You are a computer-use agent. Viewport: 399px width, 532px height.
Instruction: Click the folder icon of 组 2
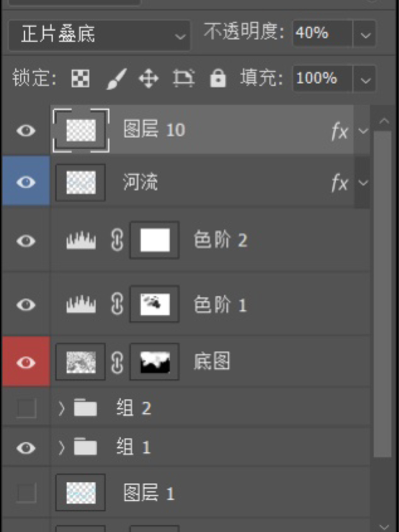85,408
